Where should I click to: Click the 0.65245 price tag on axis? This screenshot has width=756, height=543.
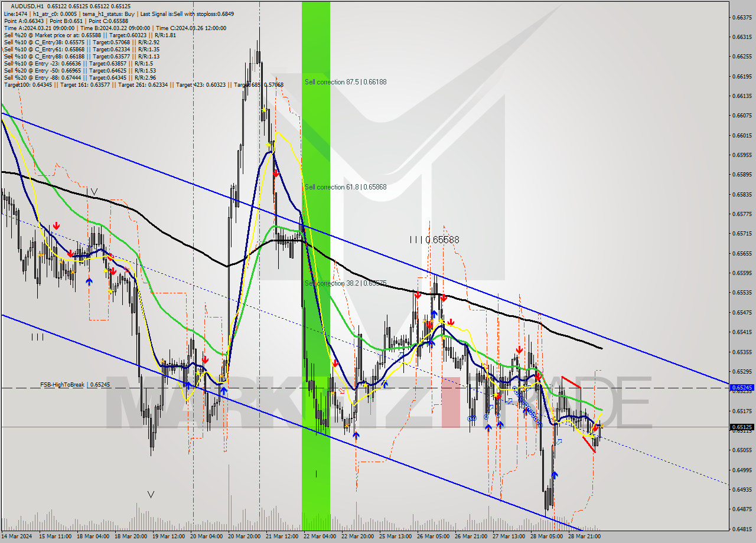[x=741, y=388]
